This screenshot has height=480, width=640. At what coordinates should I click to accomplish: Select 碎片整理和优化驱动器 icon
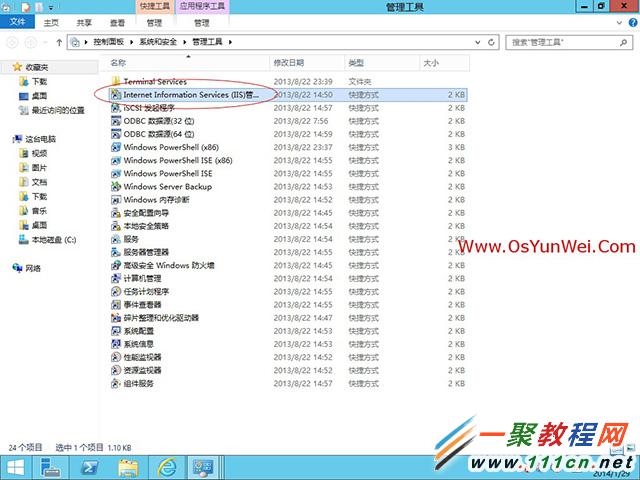pos(116,318)
